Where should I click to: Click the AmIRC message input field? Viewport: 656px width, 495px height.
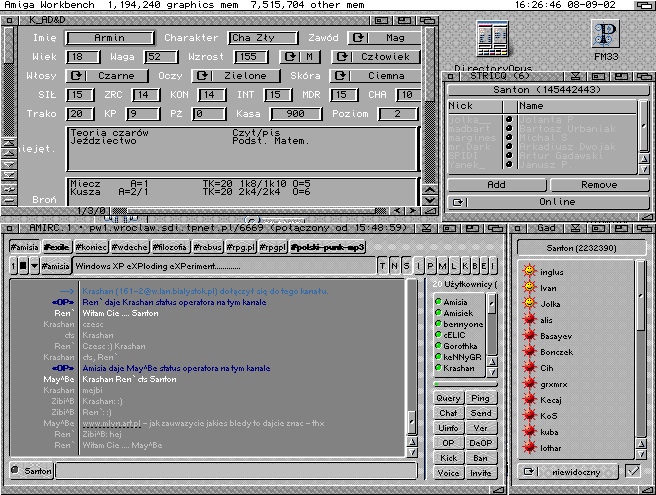click(x=236, y=470)
